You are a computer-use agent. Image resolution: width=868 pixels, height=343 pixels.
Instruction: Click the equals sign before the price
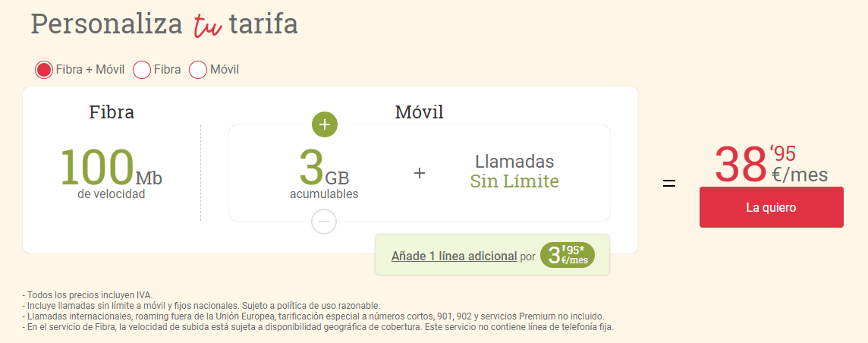pos(669,183)
